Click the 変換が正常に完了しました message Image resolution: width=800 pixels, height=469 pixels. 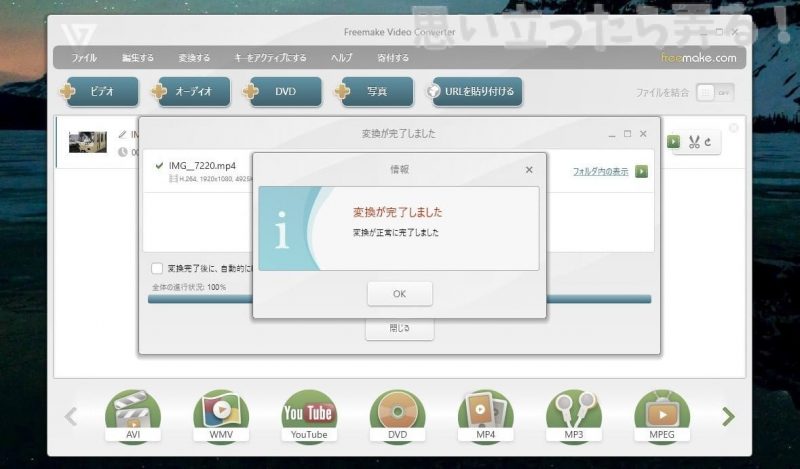pos(395,233)
